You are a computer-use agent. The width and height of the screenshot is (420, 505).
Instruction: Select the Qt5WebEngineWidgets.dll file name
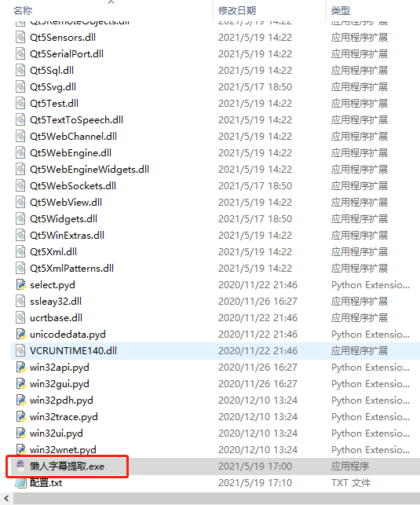tap(89, 170)
